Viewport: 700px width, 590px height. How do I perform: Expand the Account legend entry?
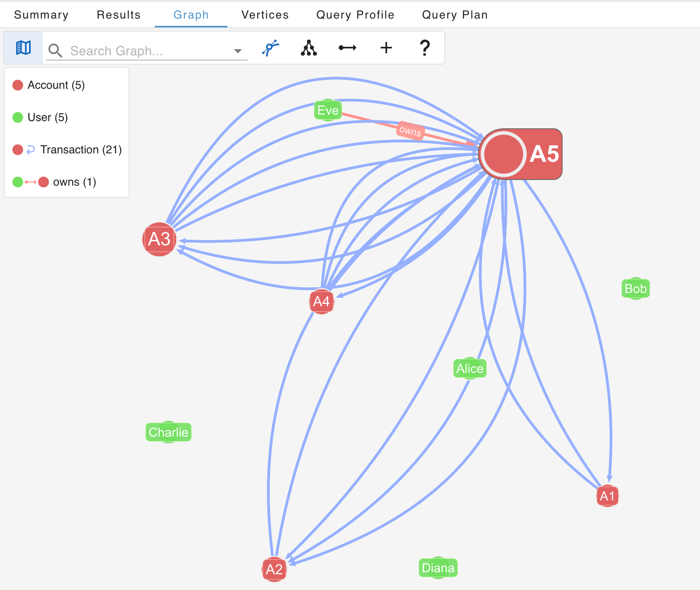tap(56, 85)
